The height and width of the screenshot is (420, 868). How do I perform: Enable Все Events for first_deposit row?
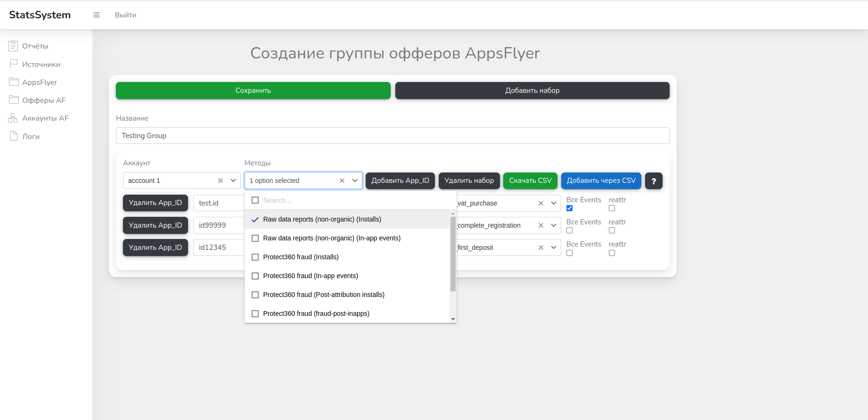pyautogui.click(x=570, y=253)
